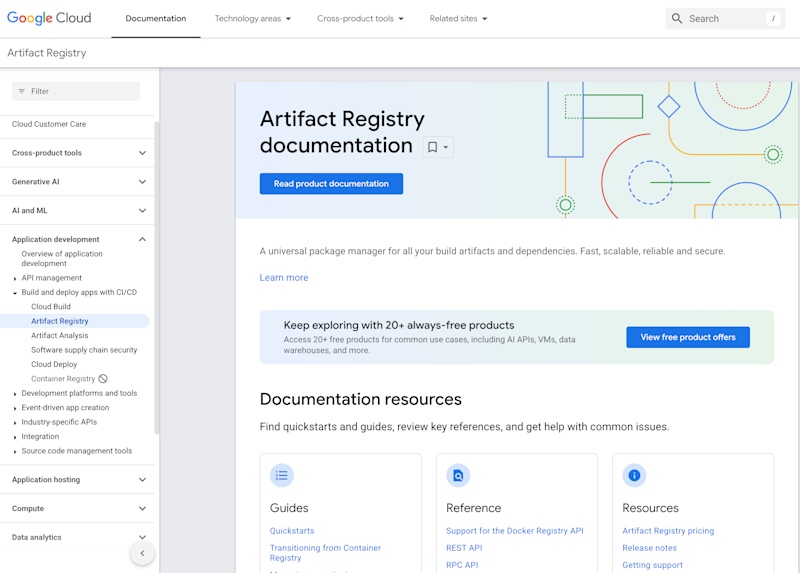Image resolution: width=800 pixels, height=573 pixels.
Task: Open the Cross-product tools top menu
Action: [x=360, y=18]
